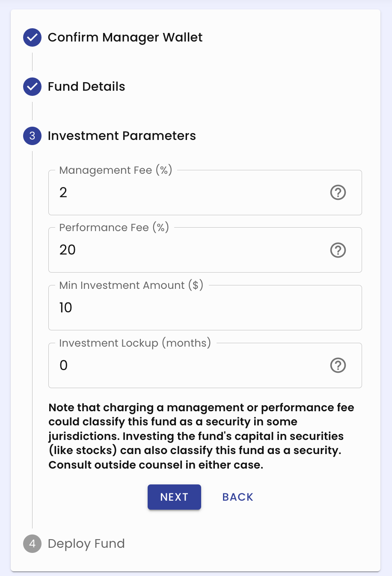The height and width of the screenshot is (576, 392).
Task: Click Performance Fee help question icon
Action: click(338, 250)
